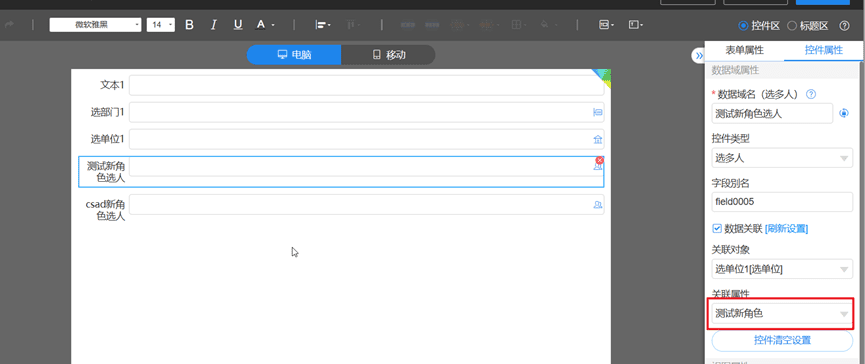Open the horizontal alignment icon menu

[323, 25]
